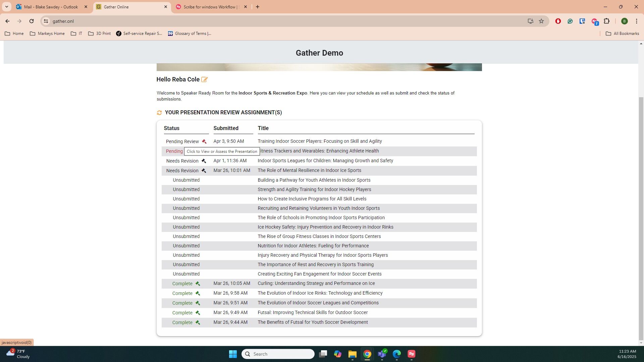Image resolution: width=644 pixels, height=362 pixels.
Task: Click gavel icon for Indoor Sports Leagues for Children
Action: coord(204,161)
